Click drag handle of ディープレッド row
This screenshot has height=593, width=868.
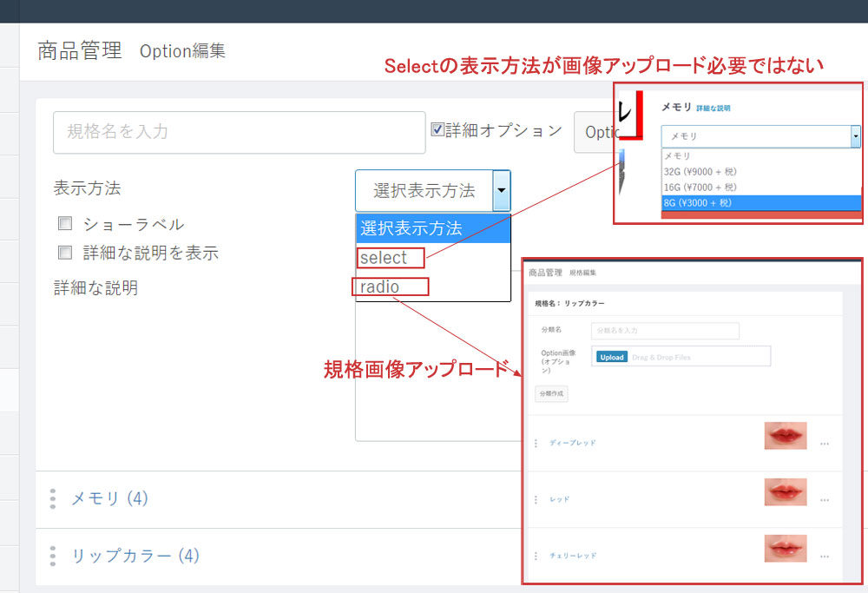(536, 443)
